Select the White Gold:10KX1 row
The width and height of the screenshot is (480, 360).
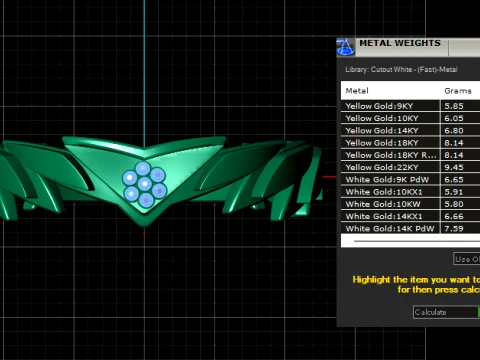click(x=410, y=192)
